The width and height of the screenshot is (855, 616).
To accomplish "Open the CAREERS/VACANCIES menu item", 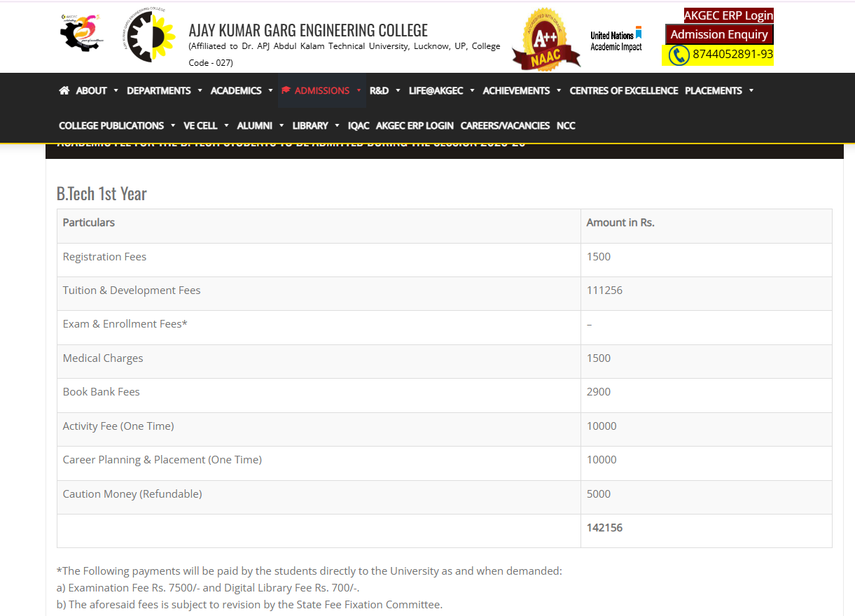I will tap(505, 125).
